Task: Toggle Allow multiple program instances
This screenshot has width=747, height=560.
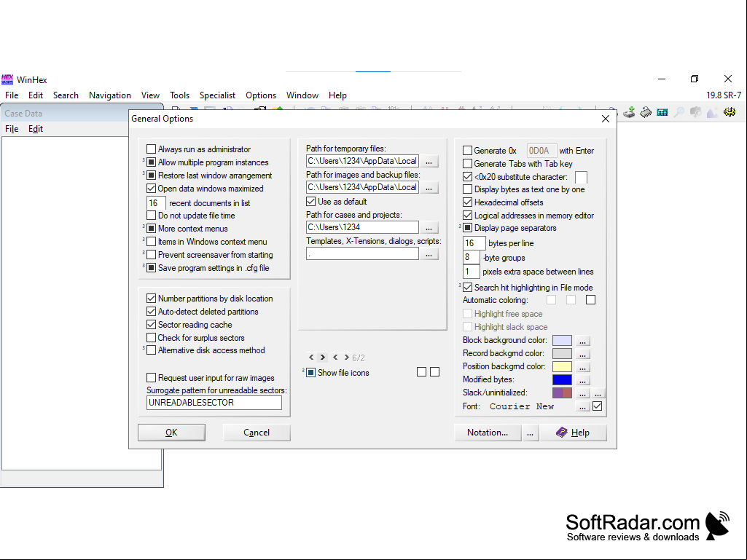Action: pyautogui.click(x=151, y=162)
